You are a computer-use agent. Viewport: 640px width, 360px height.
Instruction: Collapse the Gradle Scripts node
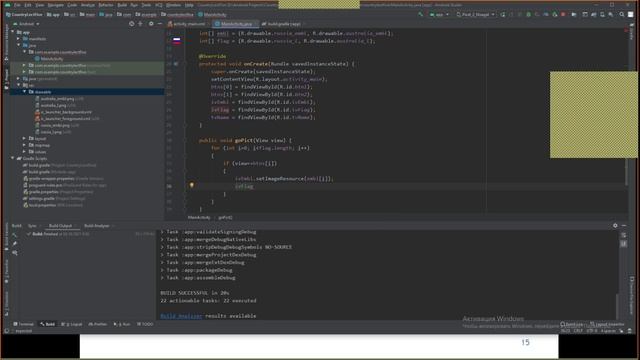click(x=13, y=158)
